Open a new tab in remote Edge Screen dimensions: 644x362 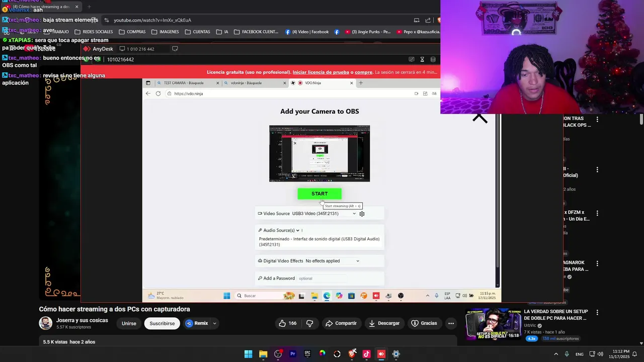coord(361,83)
